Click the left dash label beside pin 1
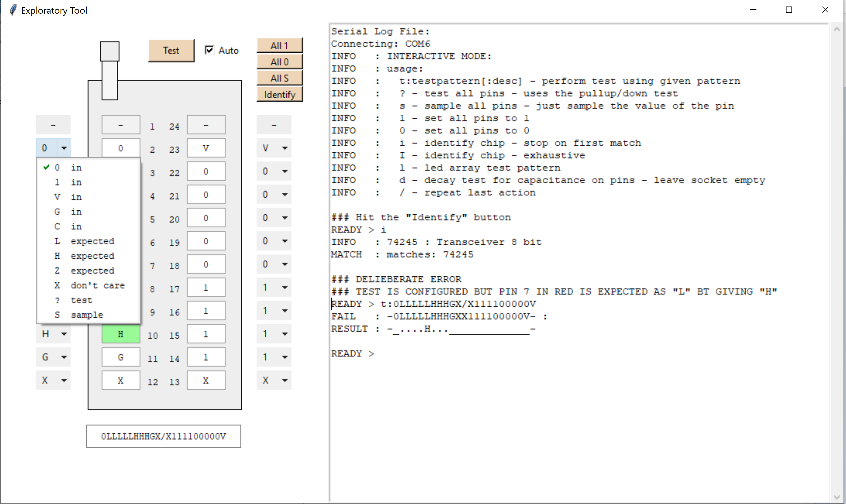The image size is (846, 504). tap(53, 125)
